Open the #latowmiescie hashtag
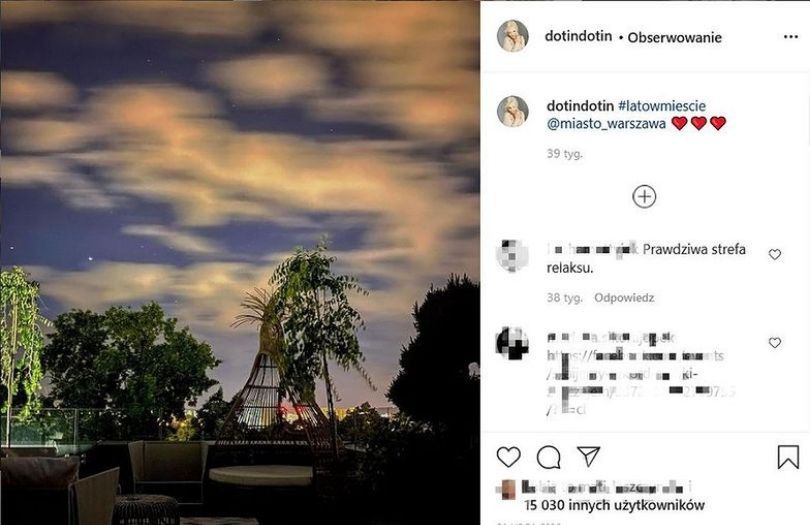 tap(662, 106)
